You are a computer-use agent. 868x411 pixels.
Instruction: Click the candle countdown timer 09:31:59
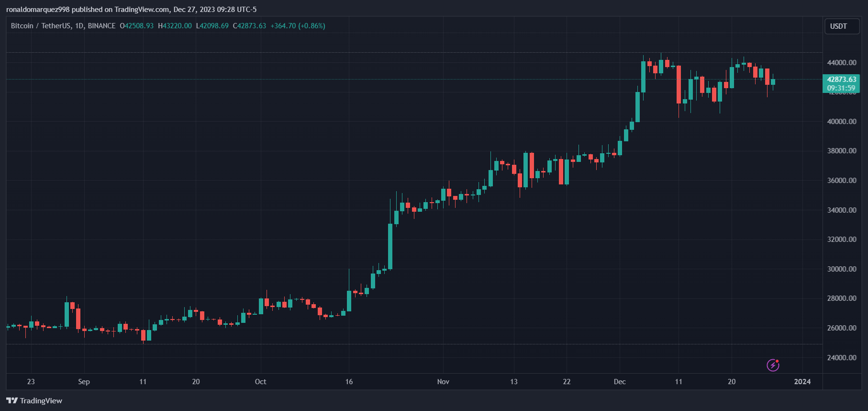pyautogui.click(x=841, y=88)
